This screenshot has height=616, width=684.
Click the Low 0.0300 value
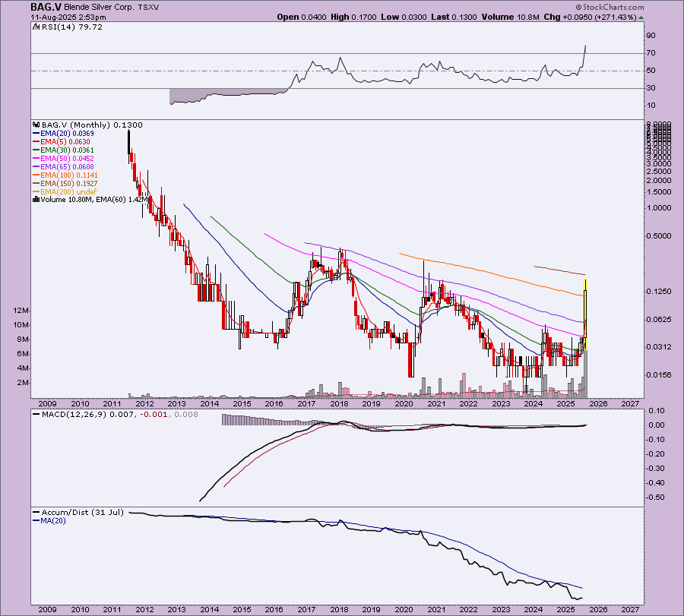click(404, 17)
